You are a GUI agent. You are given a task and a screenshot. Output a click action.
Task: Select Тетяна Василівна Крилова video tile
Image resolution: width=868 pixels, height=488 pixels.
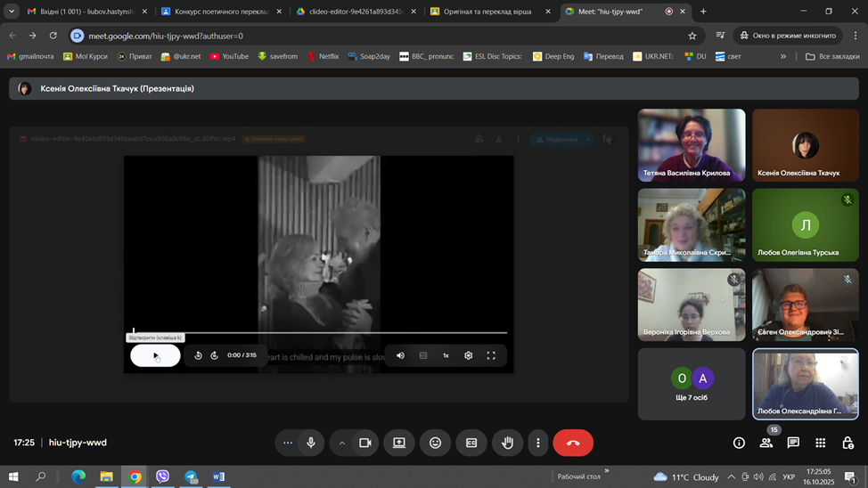[691, 145]
